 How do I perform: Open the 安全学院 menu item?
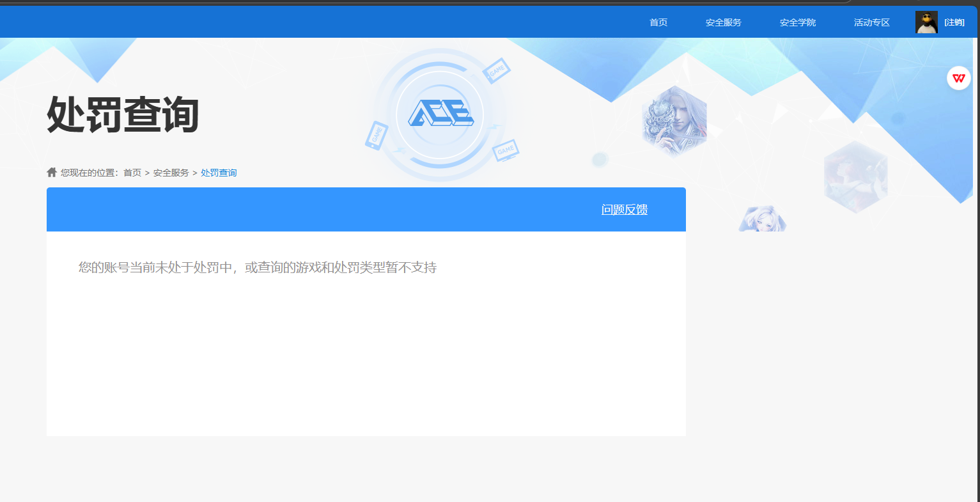(797, 22)
